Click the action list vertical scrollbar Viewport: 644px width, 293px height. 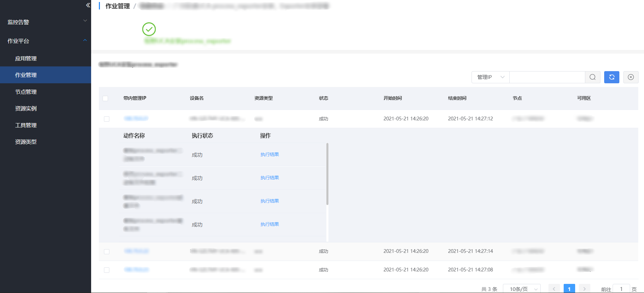pyautogui.click(x=327, y=174)
